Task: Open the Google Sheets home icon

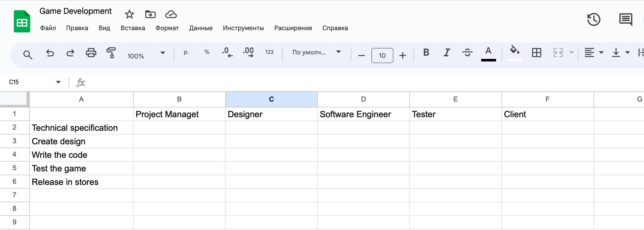Action: [x=22, y=21]
